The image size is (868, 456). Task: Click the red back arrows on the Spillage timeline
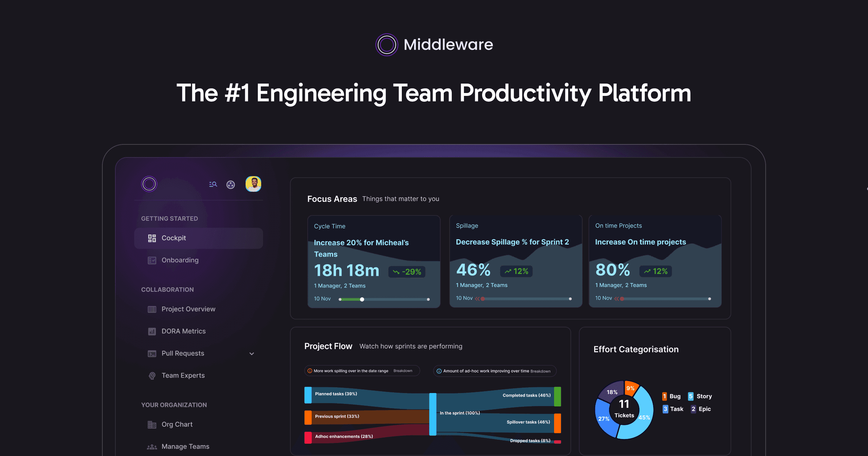tap(477, 299)
